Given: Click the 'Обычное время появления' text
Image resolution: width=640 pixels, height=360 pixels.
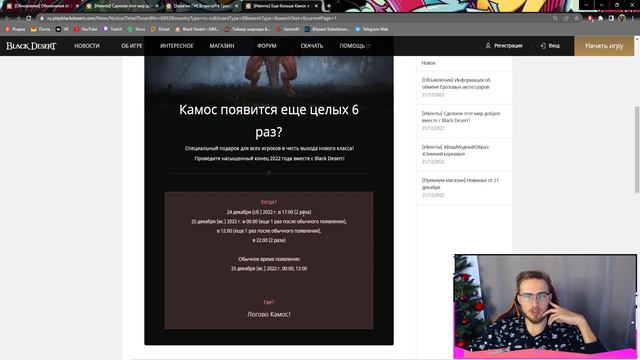Looking at the screenshot, I should pyautogui.click(x=269, y=259).
